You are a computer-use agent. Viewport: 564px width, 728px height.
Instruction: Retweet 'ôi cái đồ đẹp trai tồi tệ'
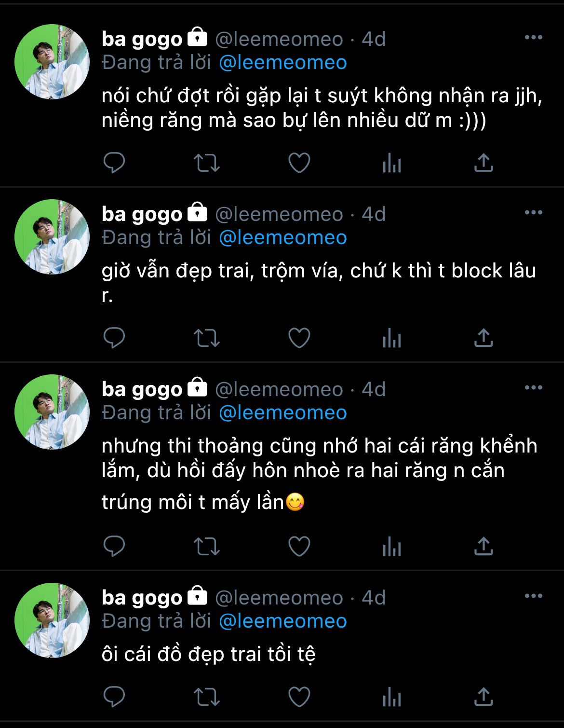click(x=207, y=697)
